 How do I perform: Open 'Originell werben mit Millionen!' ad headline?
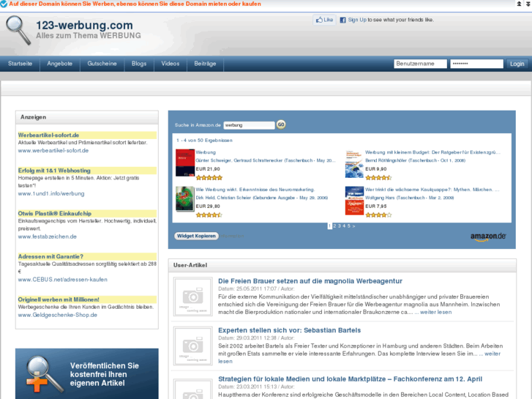59,300
